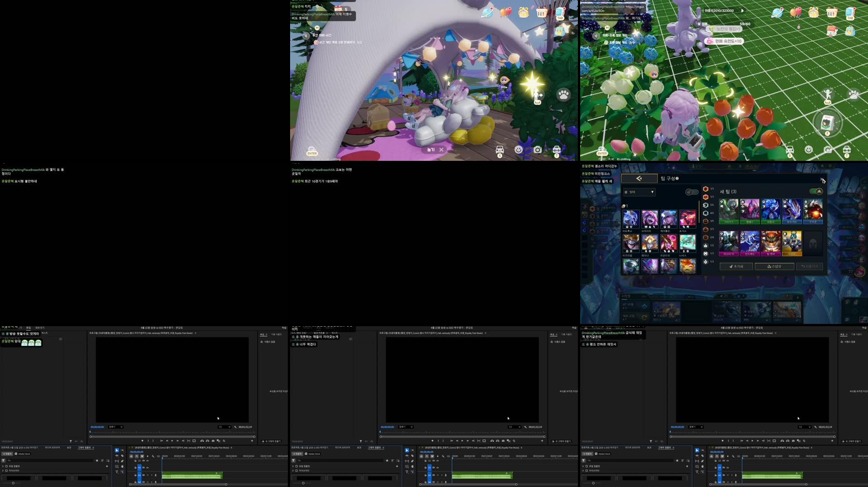Switch to 미디어 브라우저 tab in left Premiere frame

tap(53, 448)
